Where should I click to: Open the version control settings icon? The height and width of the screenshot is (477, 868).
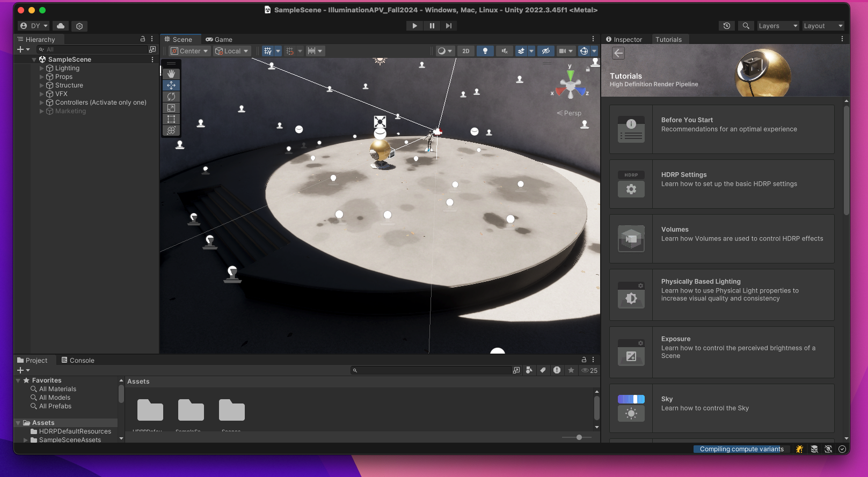click(79, 26)
